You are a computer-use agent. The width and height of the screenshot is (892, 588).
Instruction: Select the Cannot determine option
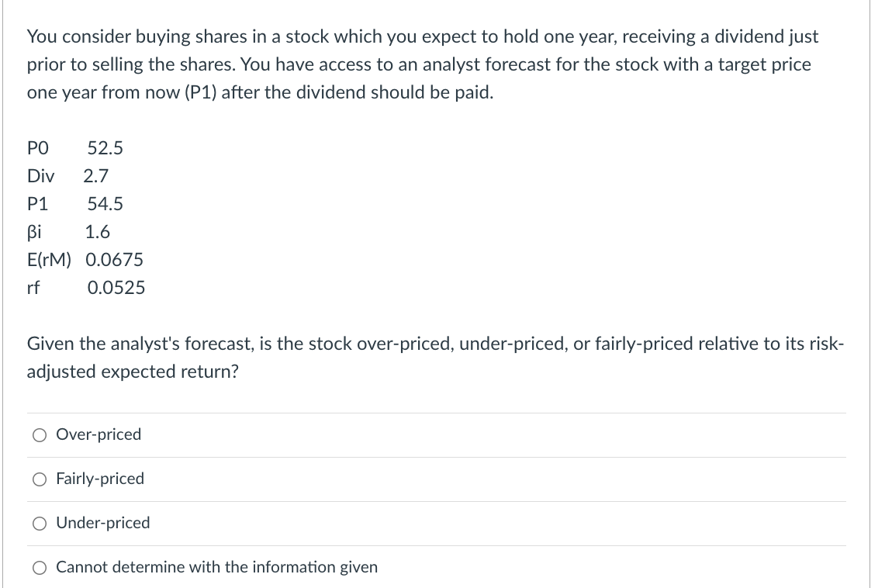(x=39, y=568)
